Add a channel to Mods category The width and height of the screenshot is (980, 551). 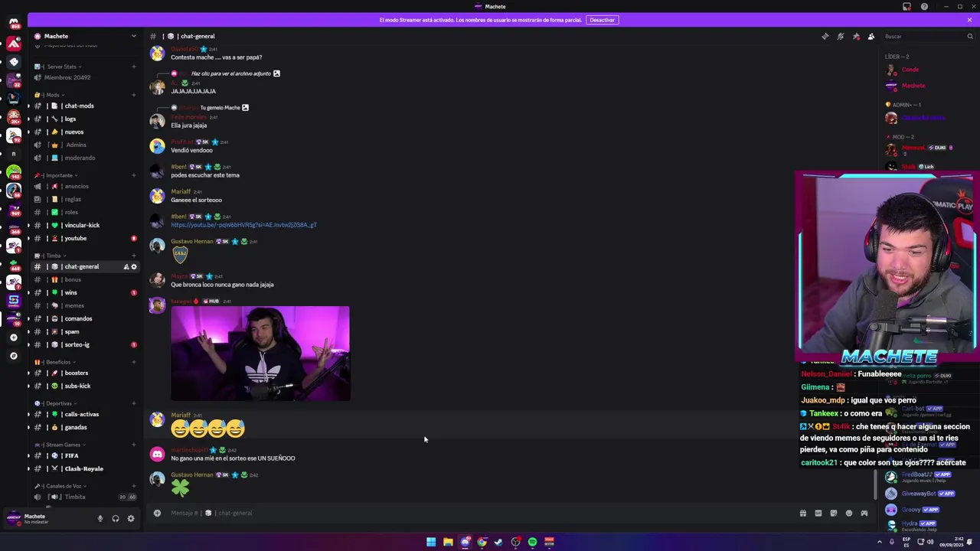coord(133,95)
